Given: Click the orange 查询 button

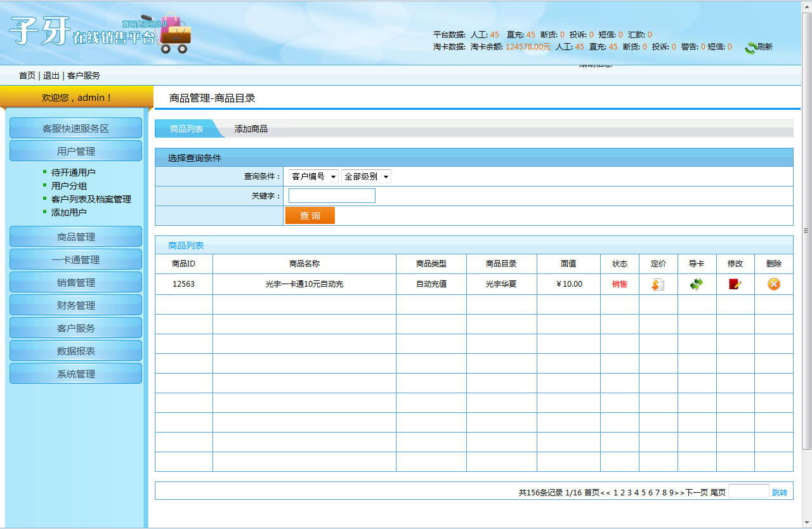Looking at the screenshot, I should 310,216.
